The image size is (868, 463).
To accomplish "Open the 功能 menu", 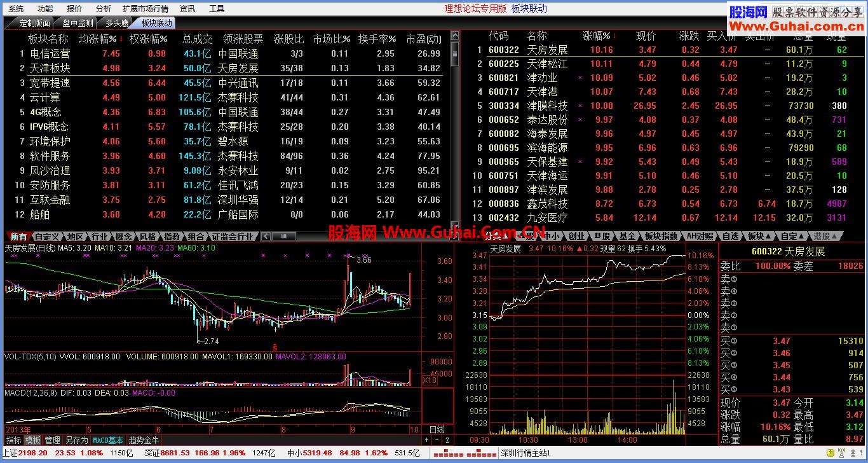I will (x=45, y=8).
